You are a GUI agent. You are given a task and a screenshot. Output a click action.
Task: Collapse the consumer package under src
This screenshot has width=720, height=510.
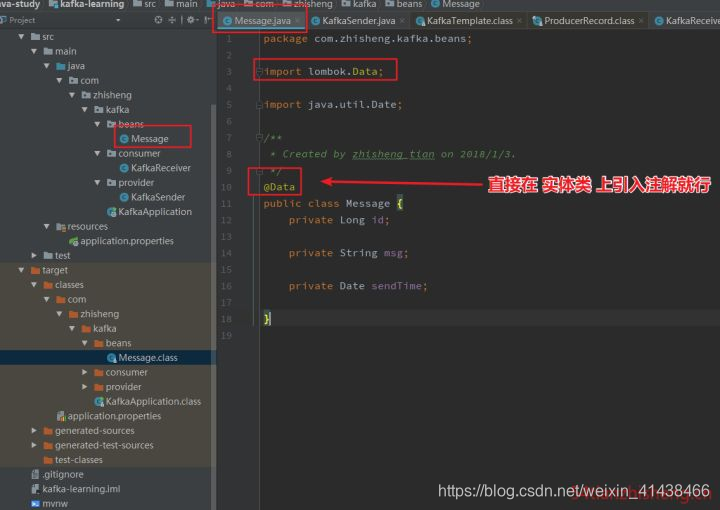click(x=97, y=153)
